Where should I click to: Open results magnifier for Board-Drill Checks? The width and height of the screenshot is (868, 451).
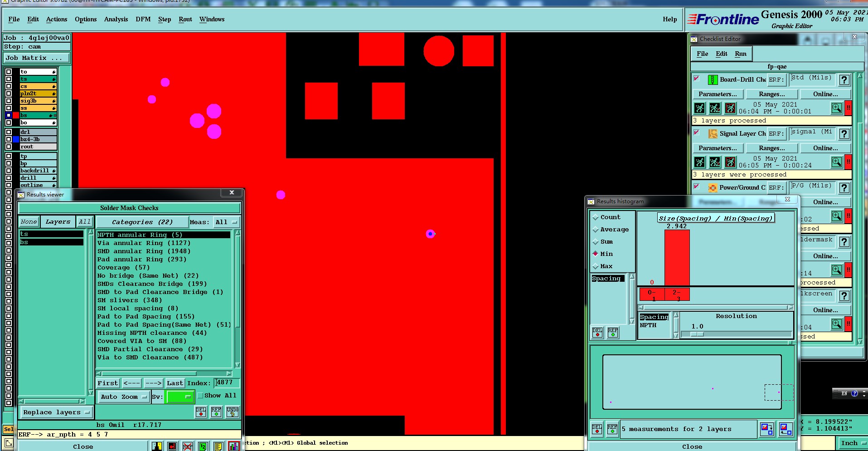[x=836, y=108]
